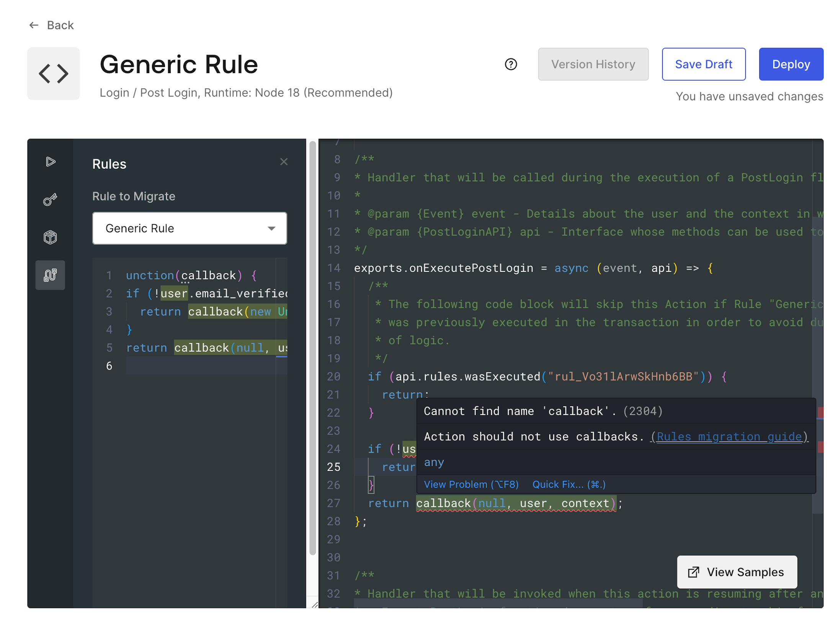The image size is (840, 620).
Task: Click Save Draft button
Action: pos(703,64)
